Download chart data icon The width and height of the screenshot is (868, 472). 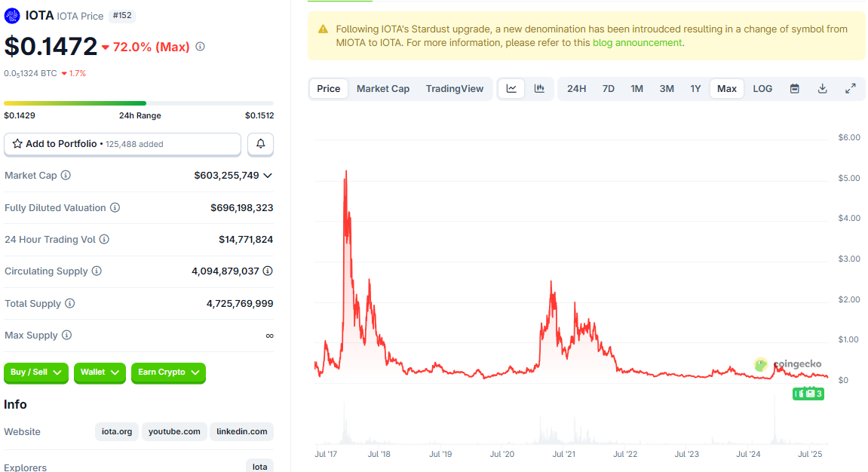822,89
